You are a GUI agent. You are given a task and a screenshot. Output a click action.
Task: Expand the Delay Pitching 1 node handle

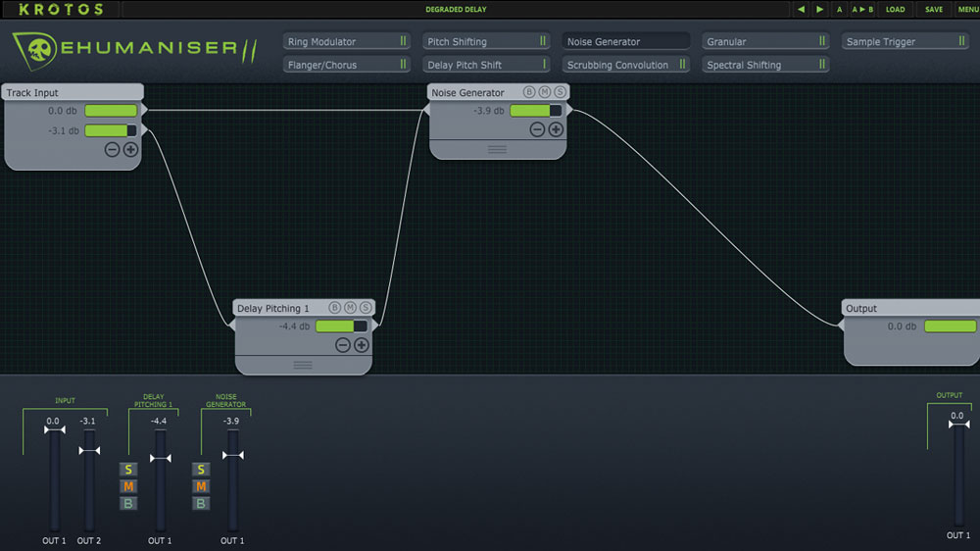303,365
